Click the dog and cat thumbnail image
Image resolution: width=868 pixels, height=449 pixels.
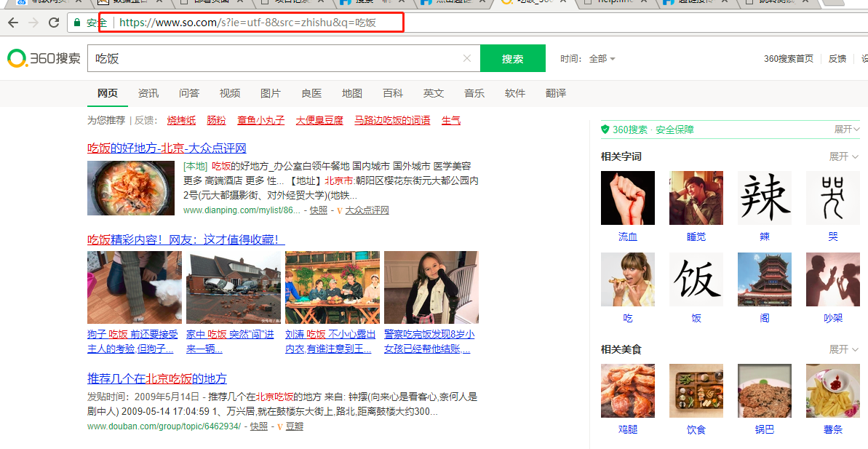click(135, 287)
